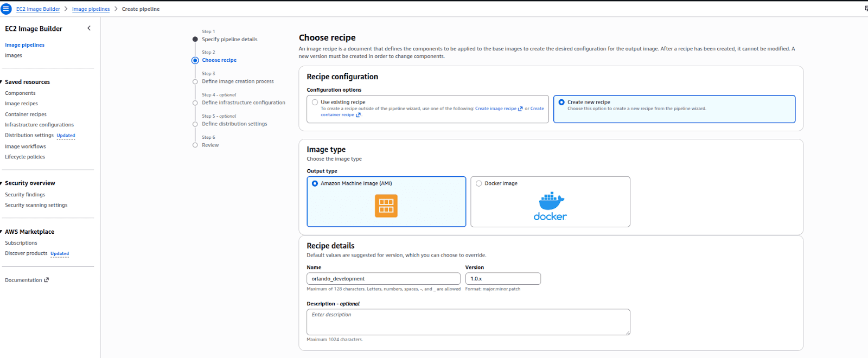Click the Create pipeline breadcrumb text
The height and width of the screenshot is (358, 868).
(x=141, y=9)
